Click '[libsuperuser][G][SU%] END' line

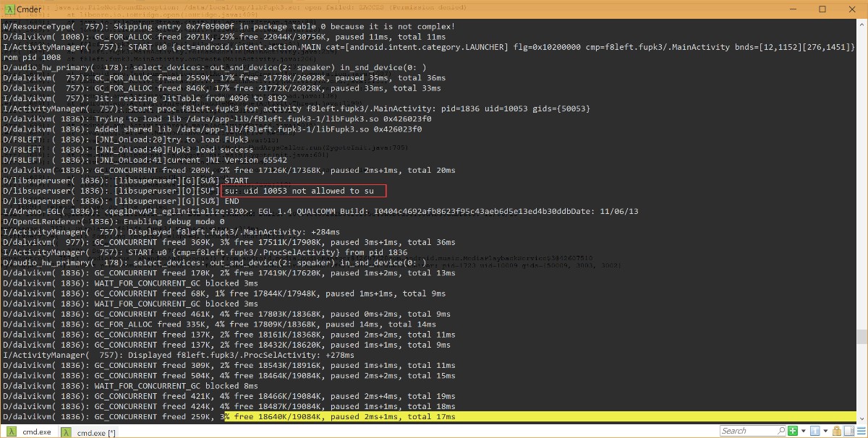coord(121,201)
